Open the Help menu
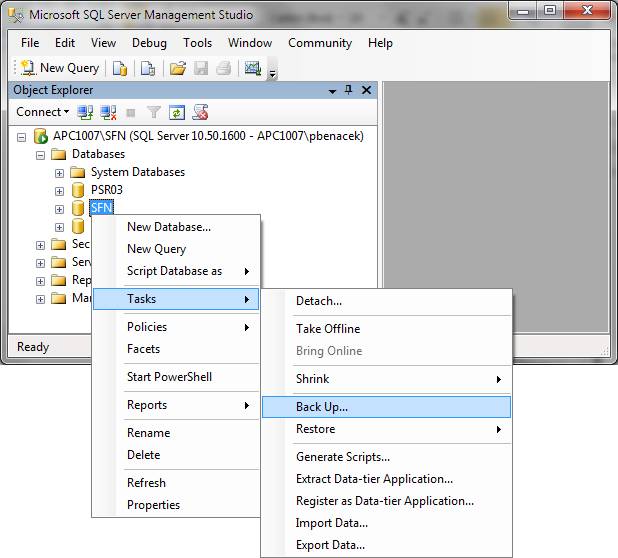The width and height of the screenshot is (618, 558). tap(380, 43)
